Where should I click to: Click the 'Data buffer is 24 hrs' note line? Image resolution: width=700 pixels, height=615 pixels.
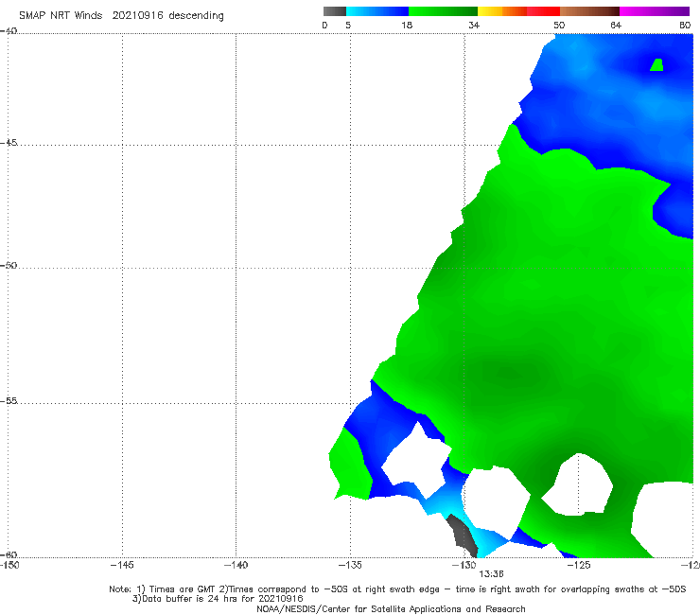point(218,599)
